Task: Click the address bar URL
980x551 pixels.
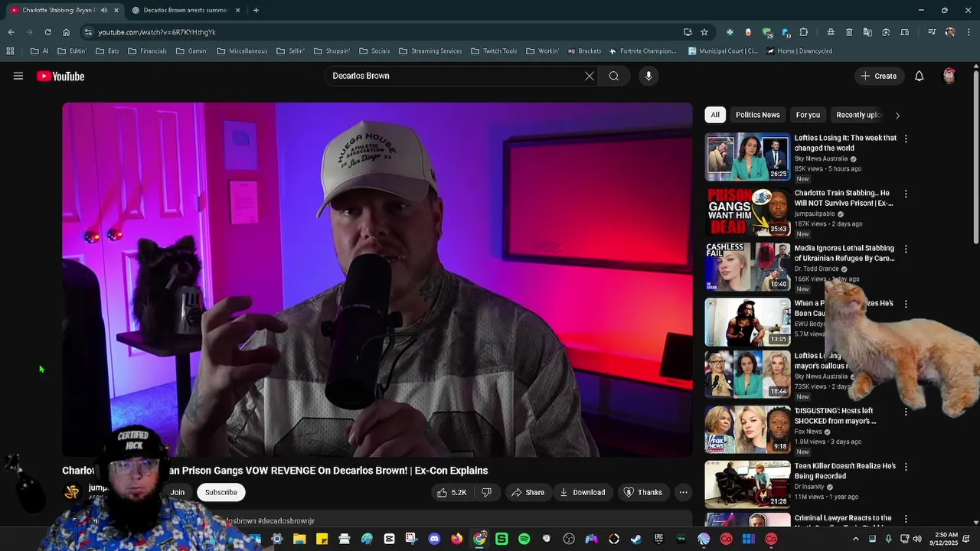Action: (157, 32)
